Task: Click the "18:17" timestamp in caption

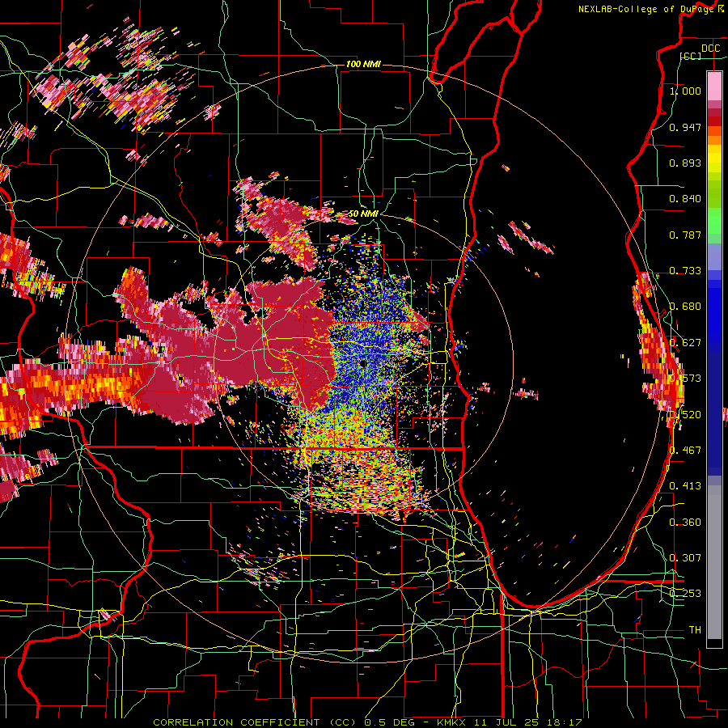Action: click(564, 722)
